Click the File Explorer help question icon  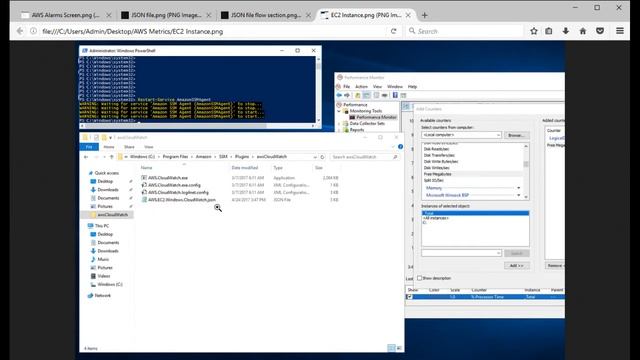click(x=400, y=147)
